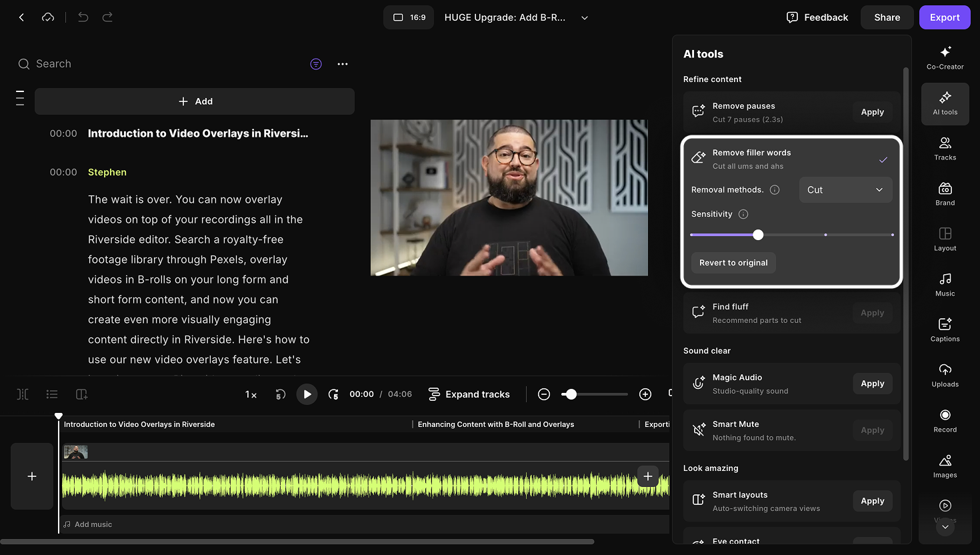Open the Captions panel
Viewport: 980px width, 555px height.
945,330
